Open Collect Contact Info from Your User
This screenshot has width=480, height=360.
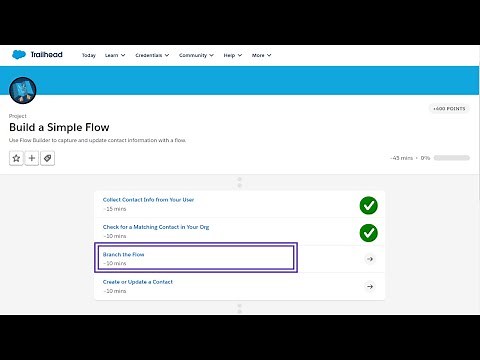tap(148, 200)
